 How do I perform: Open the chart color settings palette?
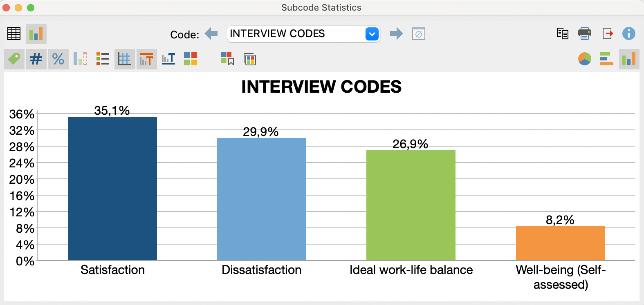point(190,59)
